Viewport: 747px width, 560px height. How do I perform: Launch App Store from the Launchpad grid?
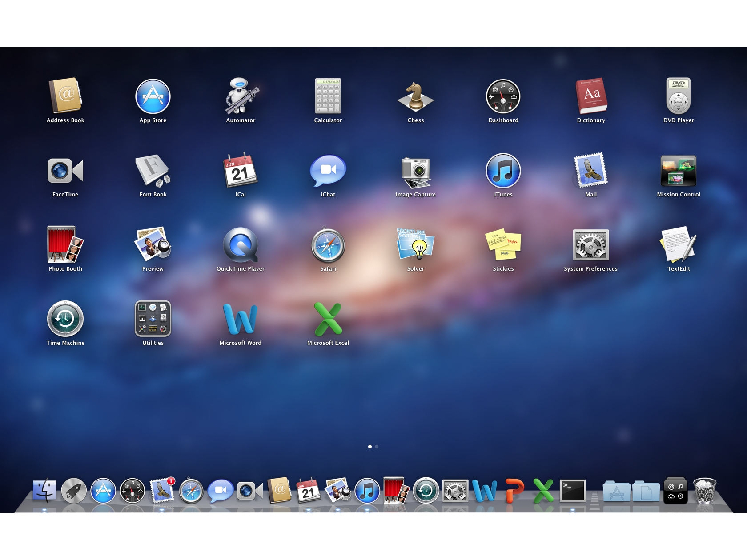click(x=153, y=96)
